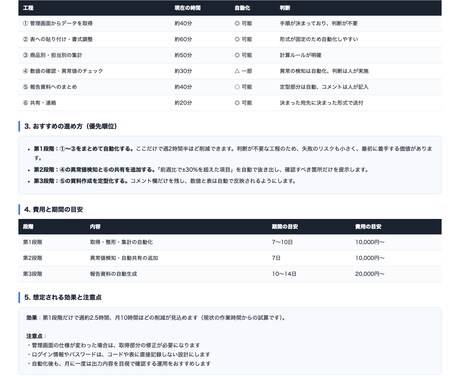Select row "③ 商品別・担当別の集計"

230,55
